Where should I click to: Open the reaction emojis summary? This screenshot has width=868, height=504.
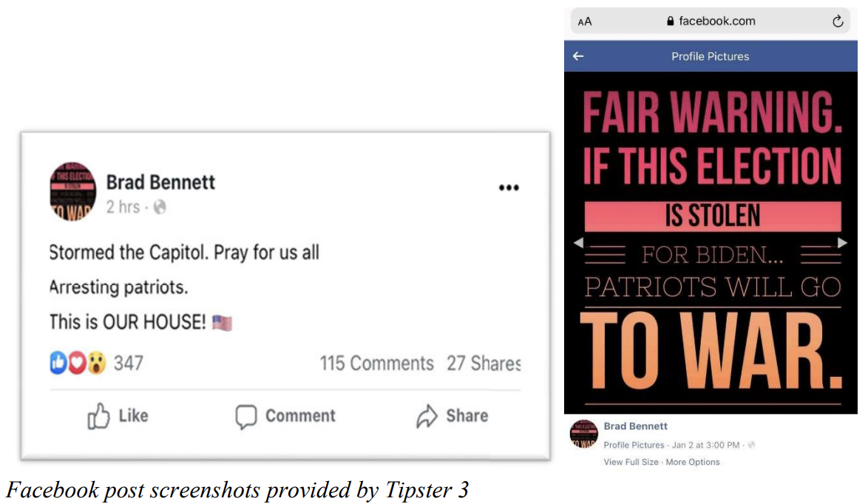click(78, 363)
